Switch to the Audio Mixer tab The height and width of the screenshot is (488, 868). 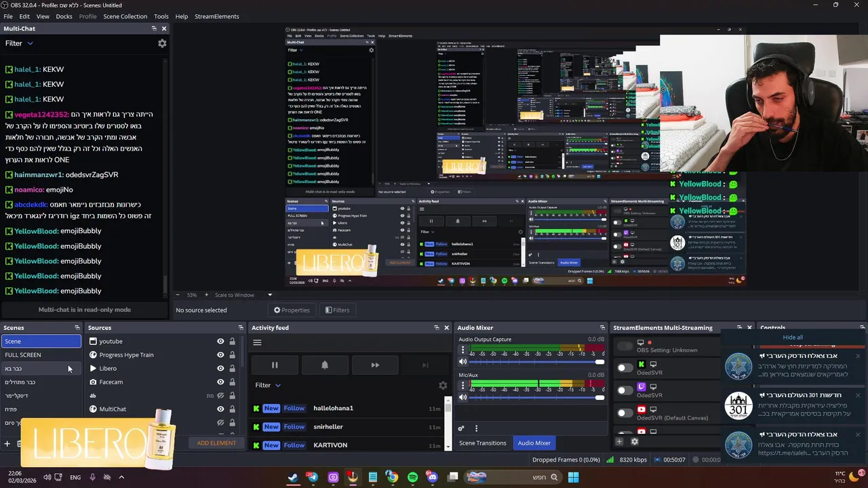[534, 443]
